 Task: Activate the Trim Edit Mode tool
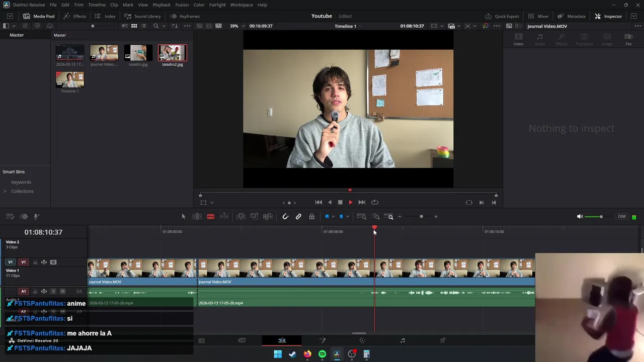pyautogui.click(x=197, y=217)
